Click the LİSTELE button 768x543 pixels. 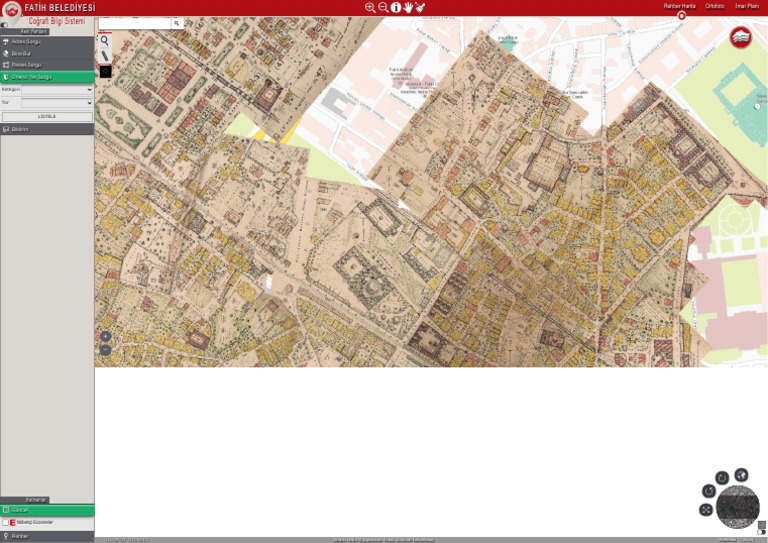point(47,117)
